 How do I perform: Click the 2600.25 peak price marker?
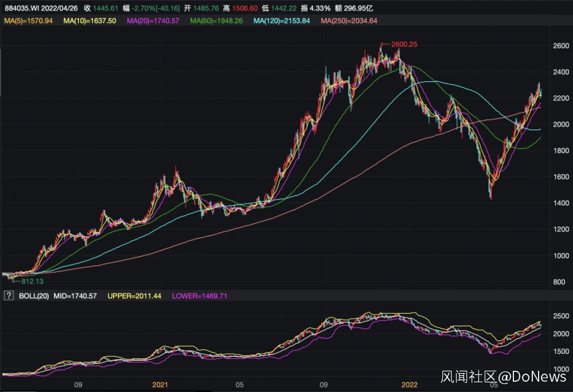pyautogui.click(x=404, y=45)
